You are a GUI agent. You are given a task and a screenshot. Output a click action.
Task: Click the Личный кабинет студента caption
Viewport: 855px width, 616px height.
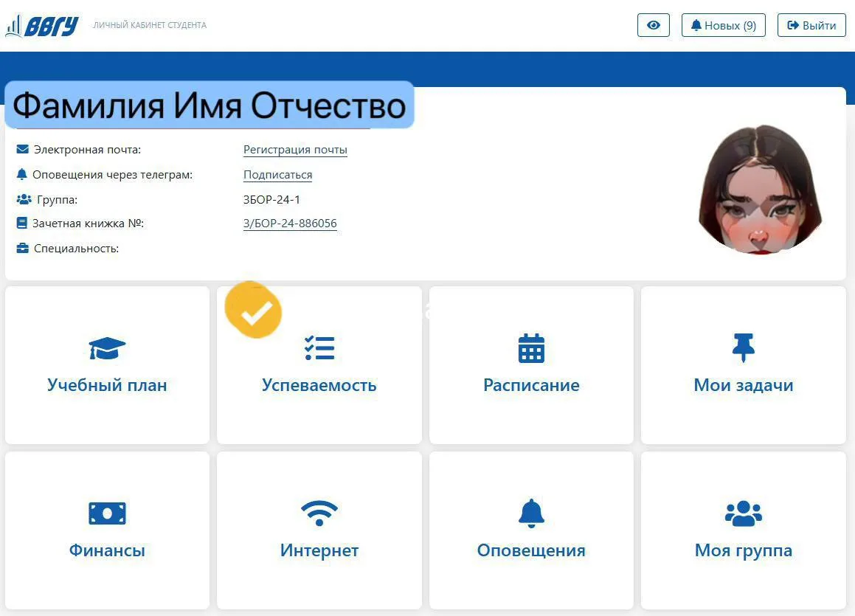pyautogui.click(x=150, y=25)
